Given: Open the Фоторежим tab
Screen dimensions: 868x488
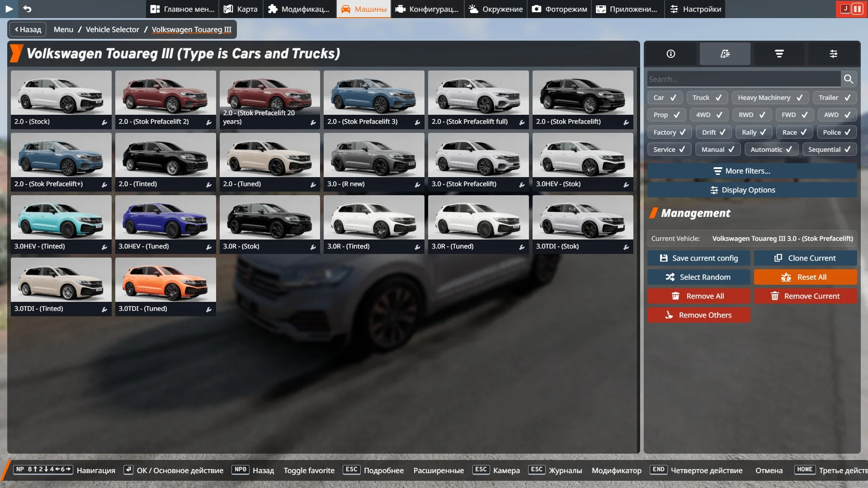Looking at the screenshot, I should pyautogui.click(x=559, y=9).
